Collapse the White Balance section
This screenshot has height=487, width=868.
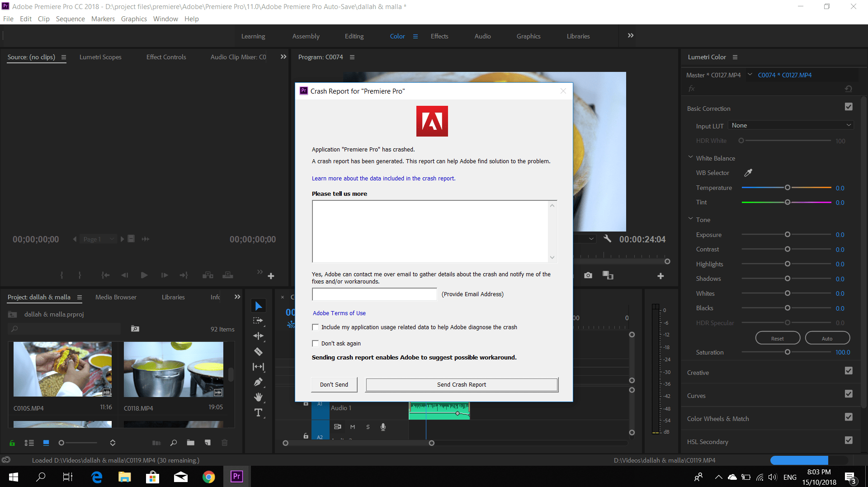click(690, 157)
